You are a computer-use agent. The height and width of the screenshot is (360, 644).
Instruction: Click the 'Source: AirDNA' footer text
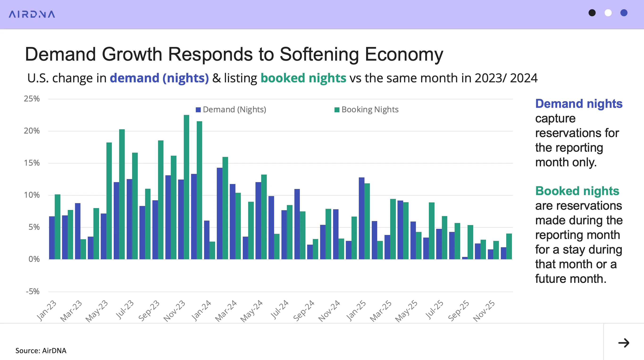pyautogui.click(x=41, y=351)
